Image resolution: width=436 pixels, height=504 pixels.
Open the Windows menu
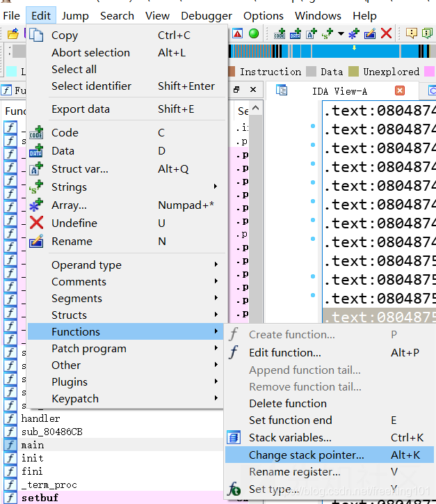coord(318,15)
